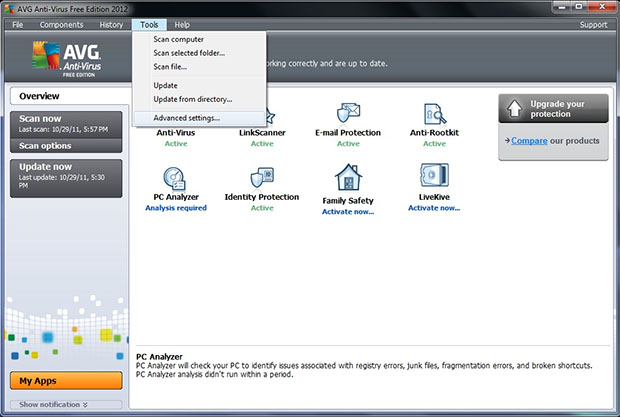Click the AVG Anti-Virus logo
This screenshot has width=620, height=417.
(66, 58)
